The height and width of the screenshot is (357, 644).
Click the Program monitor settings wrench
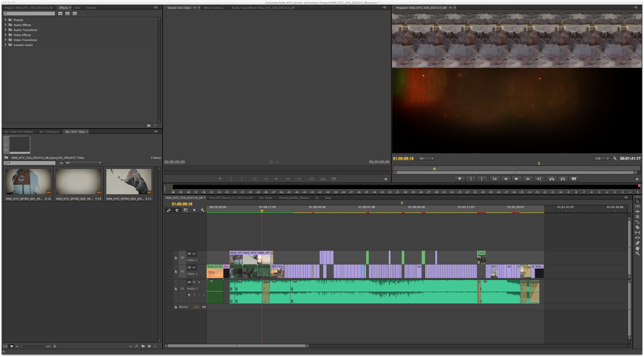tap(615, 158)
